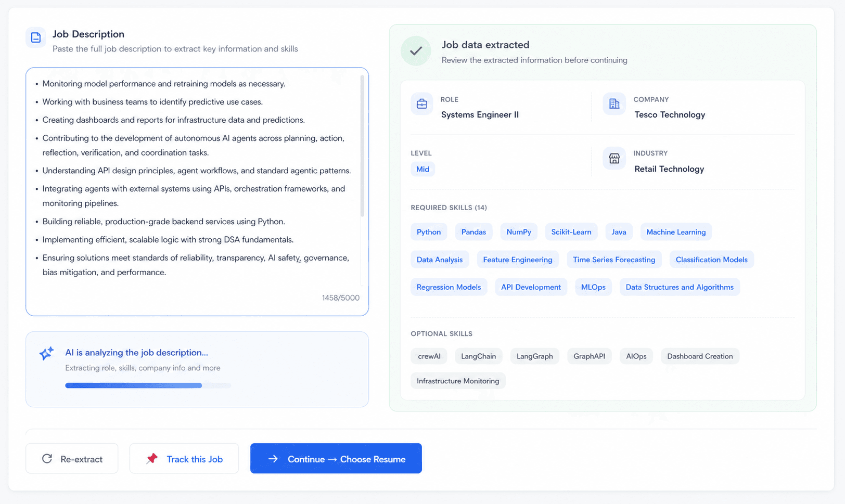Image resolution: width=845 pixels, height=504 pixels.
Task: Click the Systems Engineer II role text
Action: click(480, 115)
